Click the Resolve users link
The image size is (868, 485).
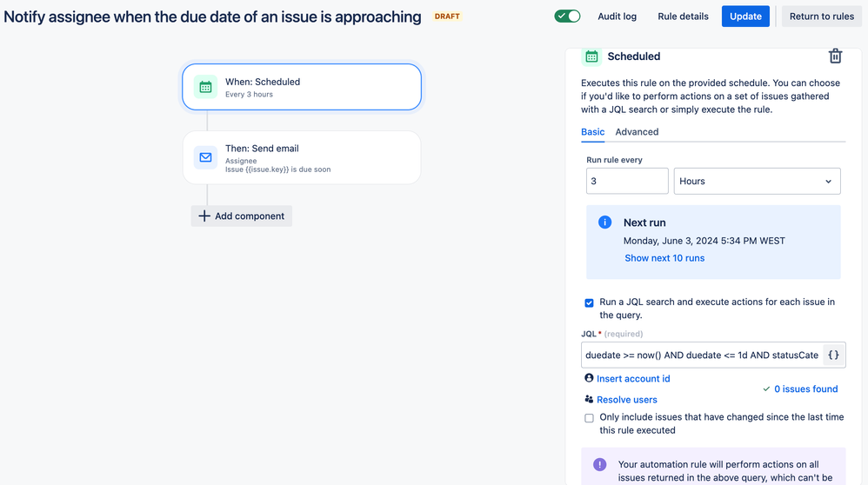click(626, 399)
